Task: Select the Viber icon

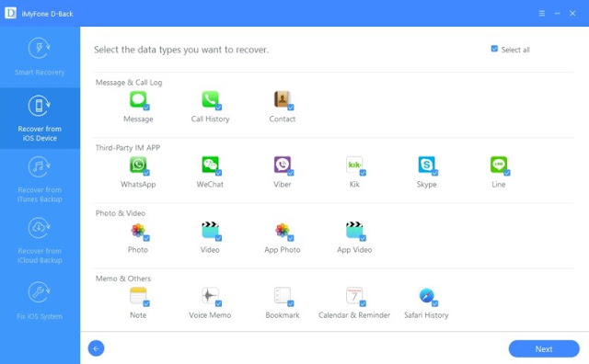Action: pyautogui.click(x=283, y=165)
